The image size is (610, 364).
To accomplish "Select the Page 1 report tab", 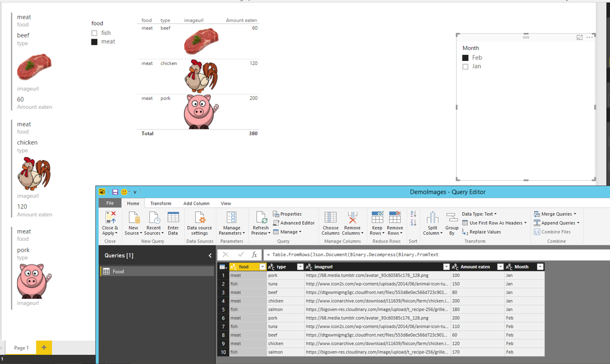I will point(21,348).
